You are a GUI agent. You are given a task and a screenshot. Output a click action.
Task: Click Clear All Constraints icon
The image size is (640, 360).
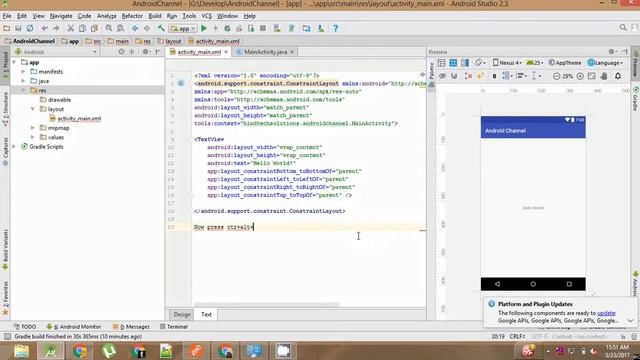pyautogui.click(x=468, y=76)
